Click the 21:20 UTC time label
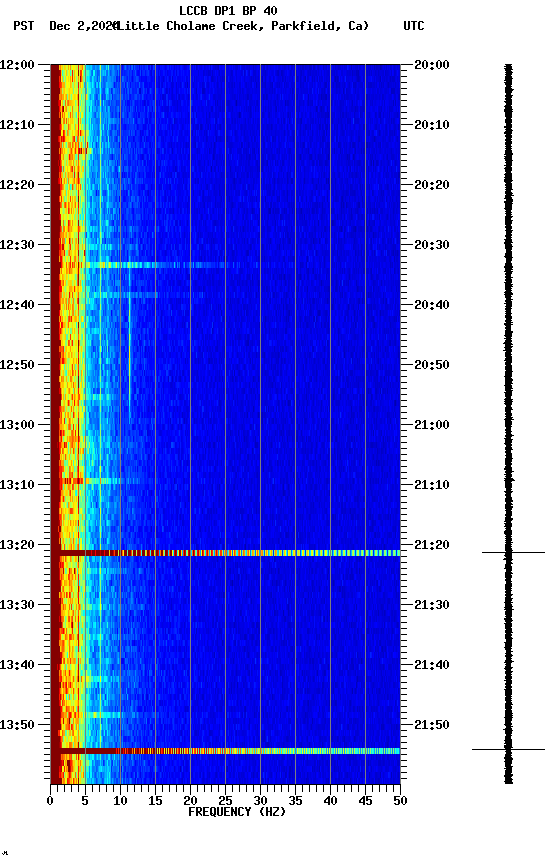The height and width of the screenshot is (864, 552). pyautogui.click(x=432, y=545)
